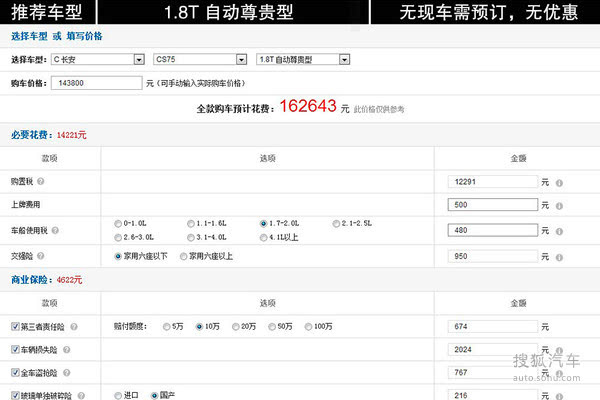Open the 1.8T 自动尊贵型 trim dropdown
The width and height of the screenshot is (600, 400).
[303, 59]
